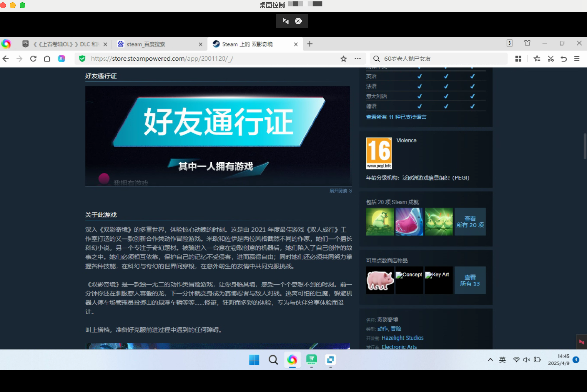Toggle bookmark star for this Steam page
This screenshot has width=587, height=392.
343,59
